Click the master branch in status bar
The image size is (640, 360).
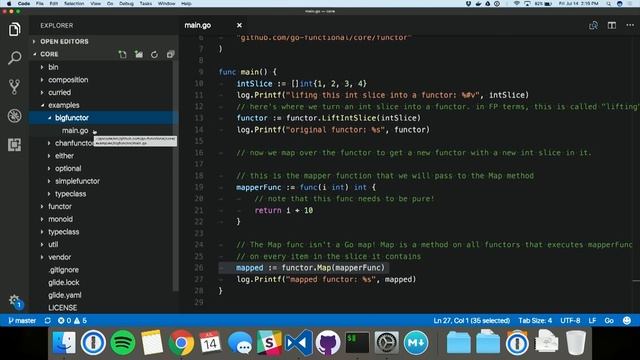tap(22, 320)
